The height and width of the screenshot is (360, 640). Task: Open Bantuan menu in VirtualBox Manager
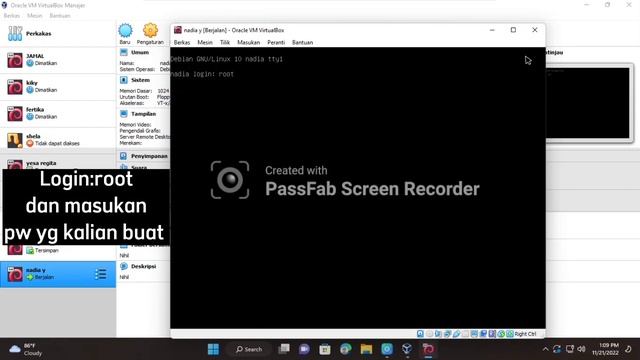pos(60,16)
